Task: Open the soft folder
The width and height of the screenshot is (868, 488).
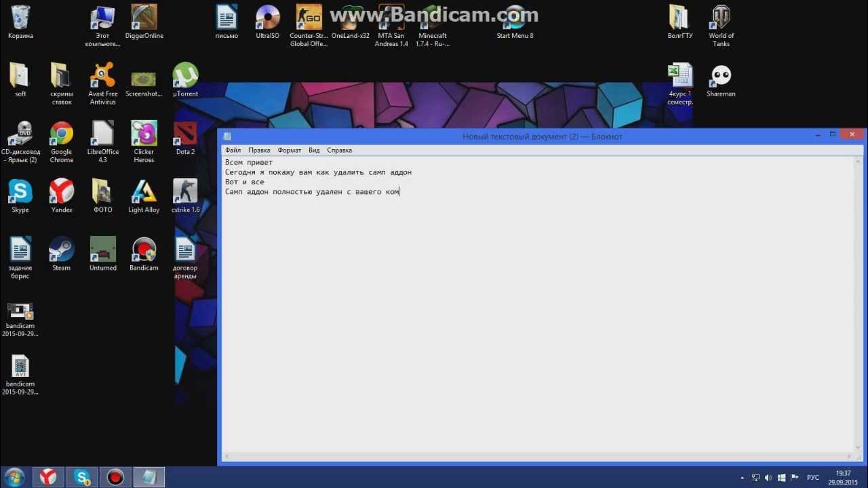Action: pos(20,80)
